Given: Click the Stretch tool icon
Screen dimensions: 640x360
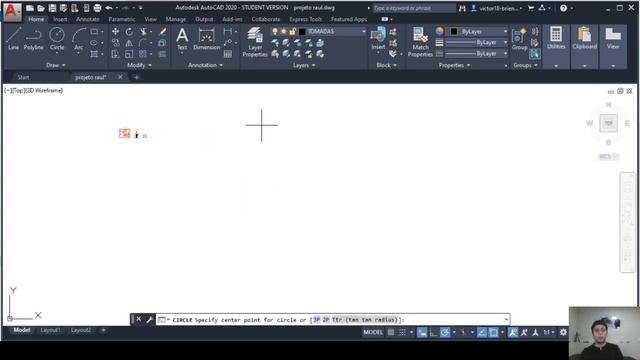Looking at the screenshot, I should pos(116,53).
